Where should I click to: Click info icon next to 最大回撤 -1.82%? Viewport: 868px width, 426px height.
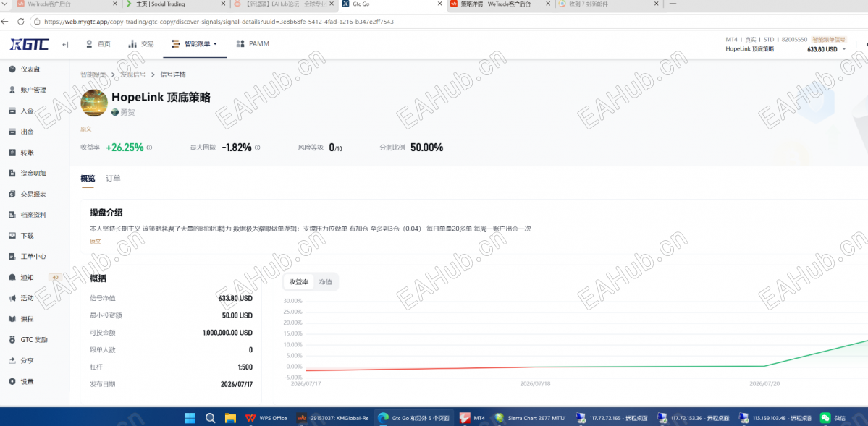pos(258,148)
